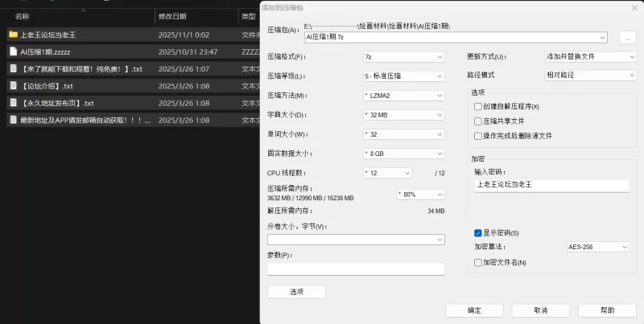Expand the 压缩方法 LZMA2 dropdown

[x=404, y=96]
